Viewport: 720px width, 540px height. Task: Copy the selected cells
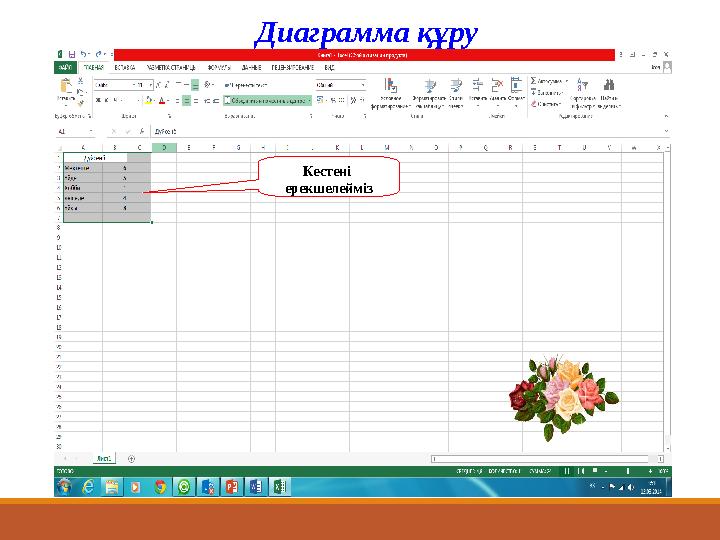click(x=80, y=92)
